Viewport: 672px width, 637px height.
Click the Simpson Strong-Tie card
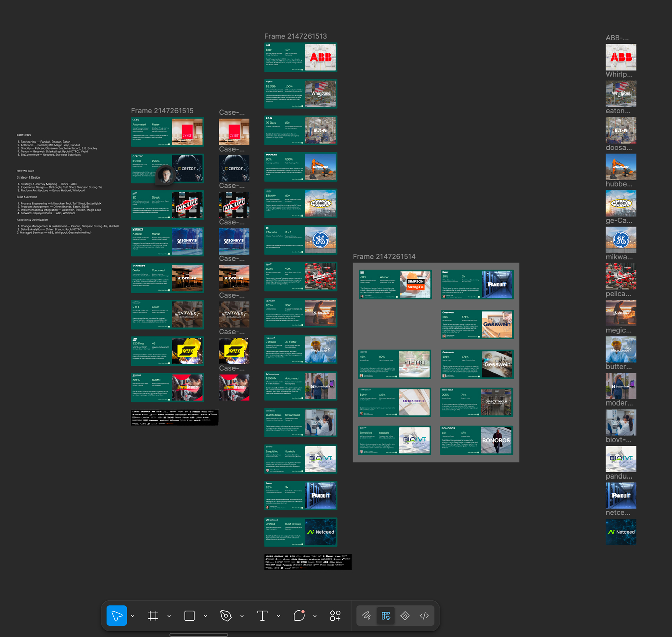pos(395,284)
